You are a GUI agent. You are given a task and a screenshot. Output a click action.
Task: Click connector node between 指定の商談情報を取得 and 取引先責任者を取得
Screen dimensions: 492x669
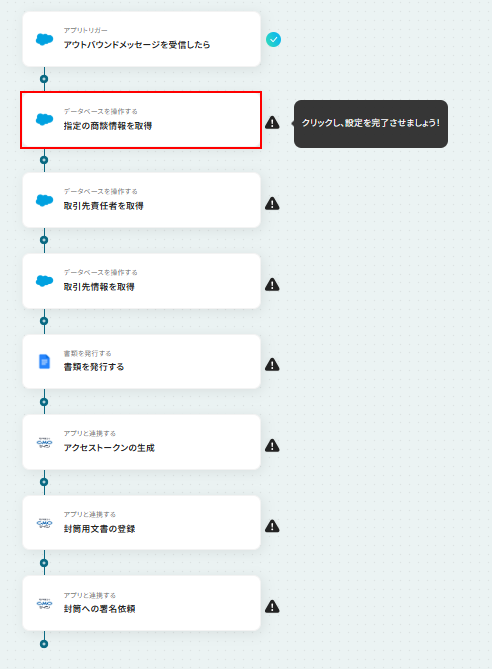point(44,160)
